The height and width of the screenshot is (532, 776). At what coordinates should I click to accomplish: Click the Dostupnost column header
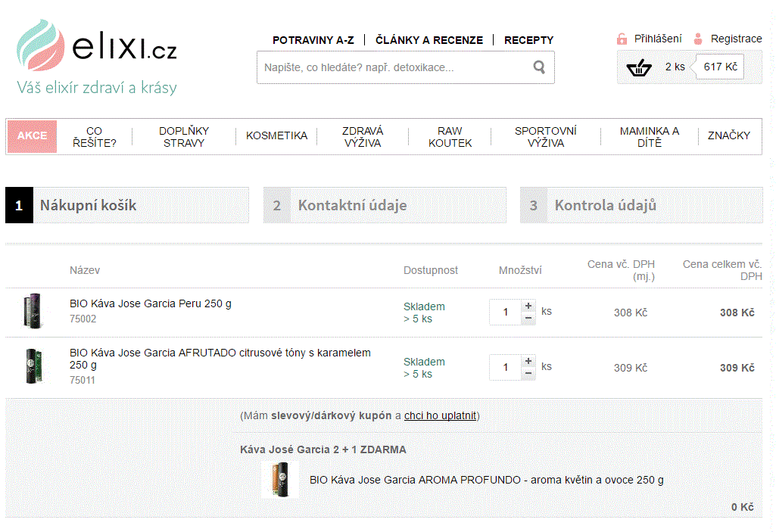pyautogui.click(x=431, y=270)
